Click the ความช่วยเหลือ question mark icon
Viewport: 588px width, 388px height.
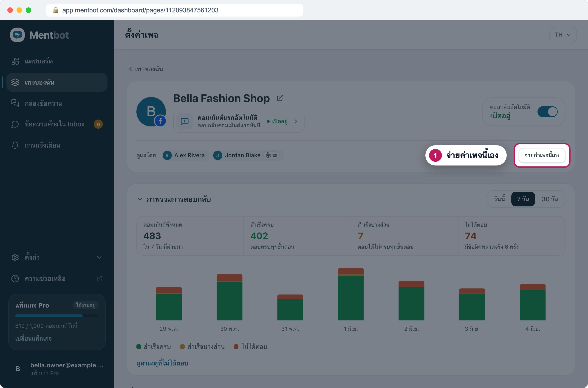[x=15, y=279]
